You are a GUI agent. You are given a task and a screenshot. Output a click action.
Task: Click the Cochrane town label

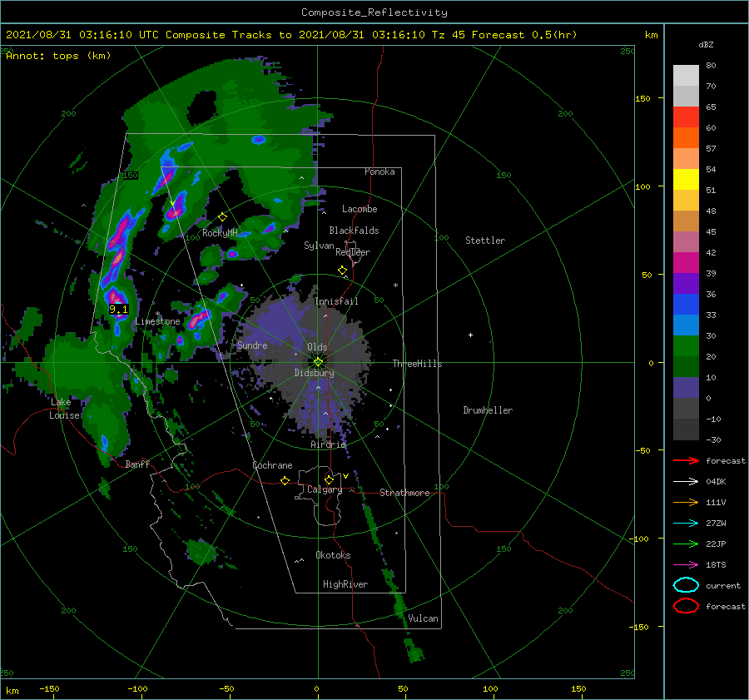coord(272,465)
